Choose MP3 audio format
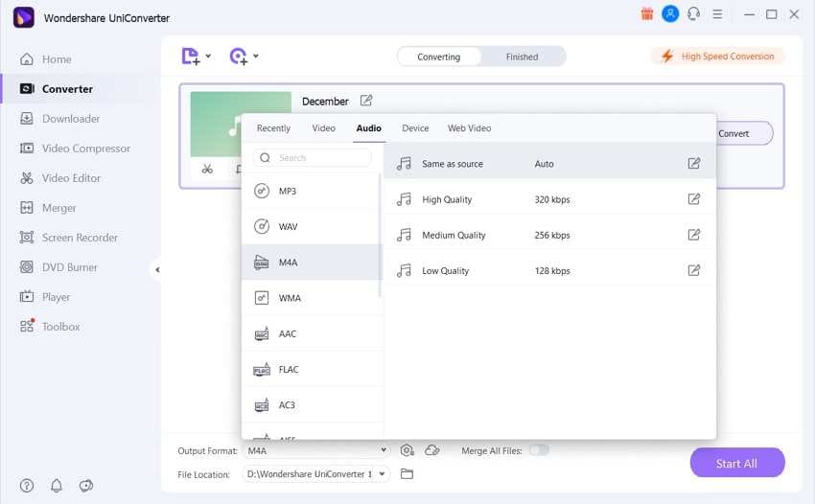The image size is (815, 504). click(312, 192)
